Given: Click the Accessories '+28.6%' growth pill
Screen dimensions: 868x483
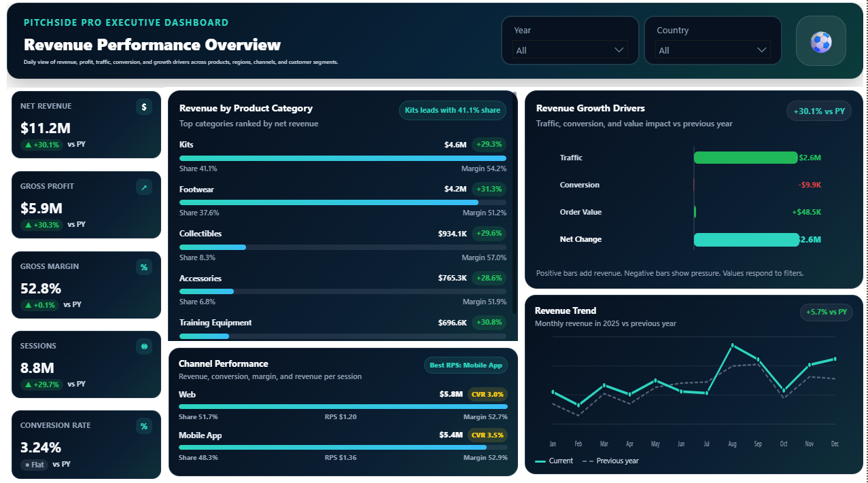Looking at the screenshot, I should [489, 278].
